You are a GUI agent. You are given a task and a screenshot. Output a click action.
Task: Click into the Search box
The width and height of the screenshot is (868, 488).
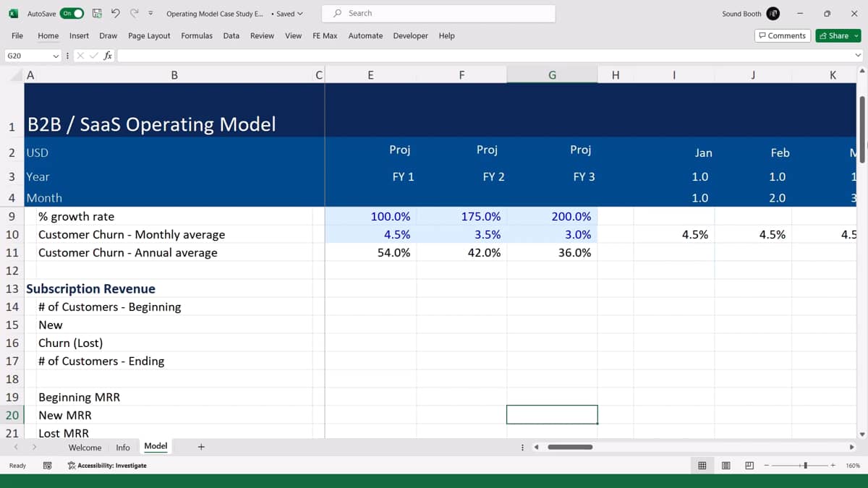pos(439,13)
